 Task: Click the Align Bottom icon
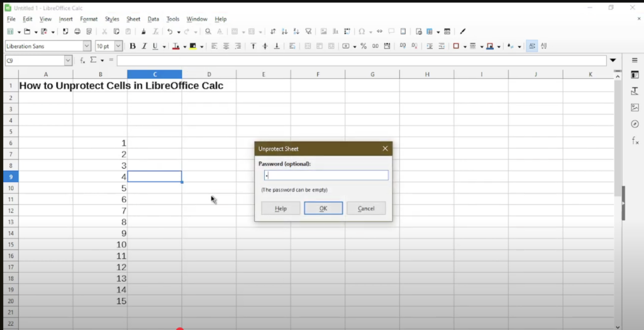277,46
